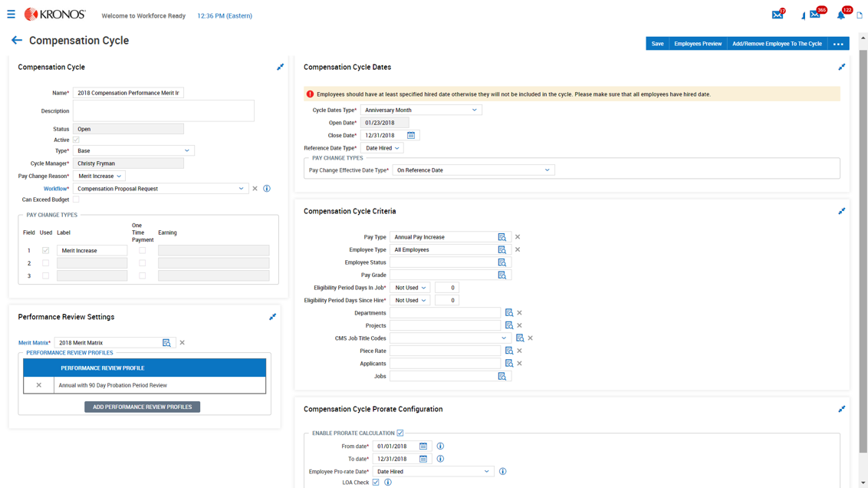868x488 pixels.
Task: Disable the Enable Prorate Calculation checkbox
Action: 399,432
